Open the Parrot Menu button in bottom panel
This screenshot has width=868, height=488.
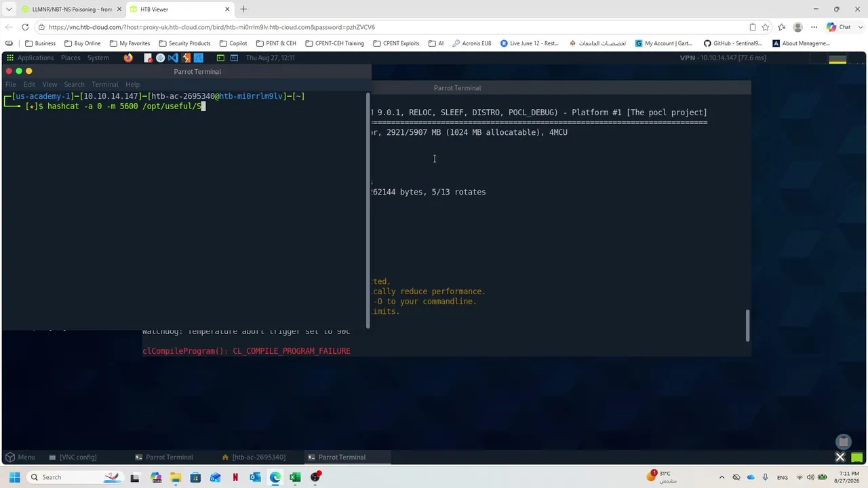(20, 457)
